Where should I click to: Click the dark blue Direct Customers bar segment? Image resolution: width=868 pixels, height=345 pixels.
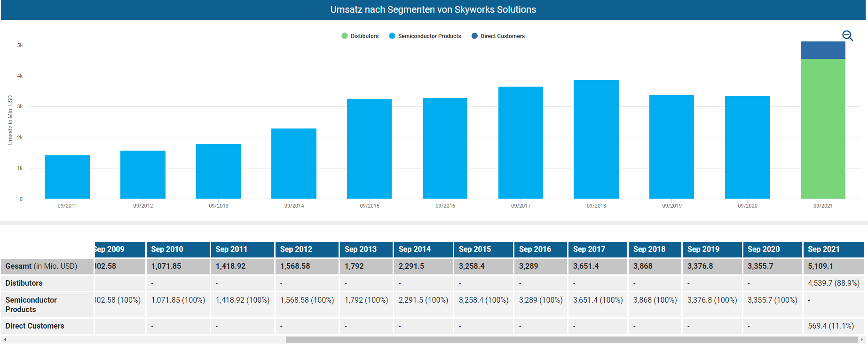(823, 50)
